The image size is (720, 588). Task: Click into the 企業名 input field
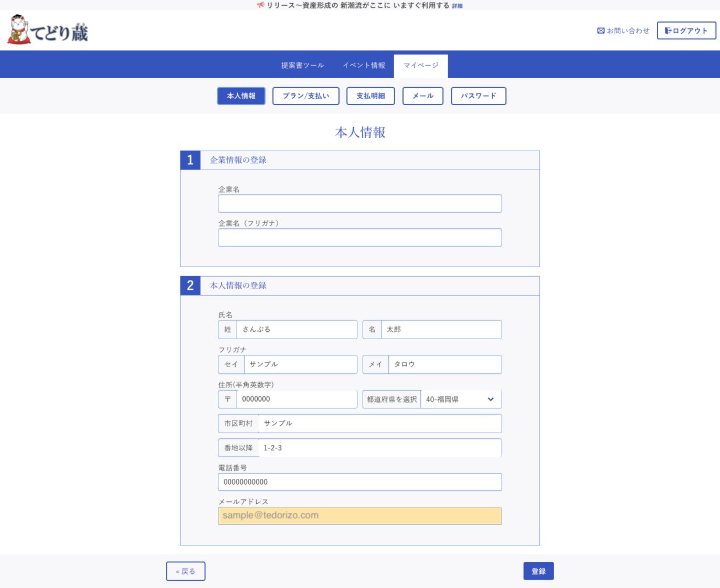click(359, 204)
